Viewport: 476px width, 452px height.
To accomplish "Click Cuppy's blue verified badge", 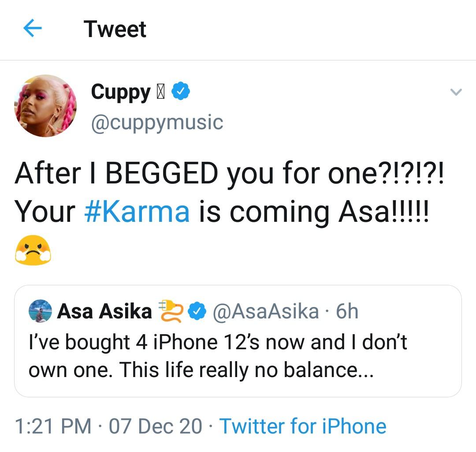I will point(181,92).
